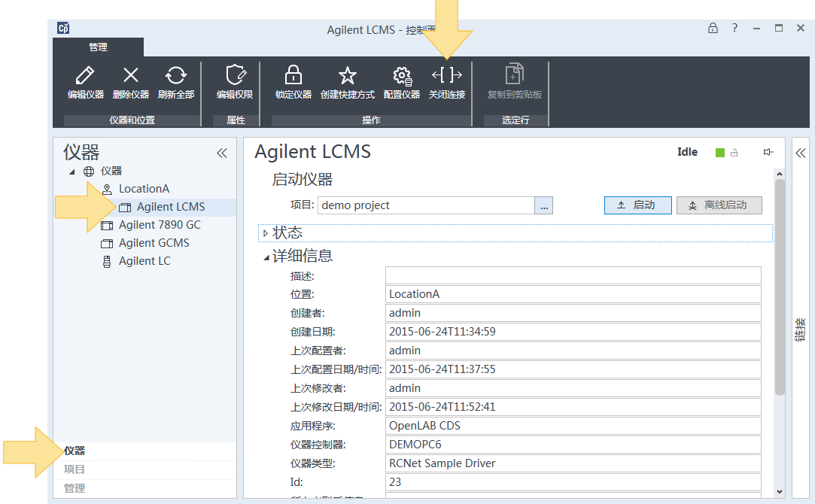Select Agilent 7890 GC in tree
This screenshot has width=815, height=504.
click(160, 225)
